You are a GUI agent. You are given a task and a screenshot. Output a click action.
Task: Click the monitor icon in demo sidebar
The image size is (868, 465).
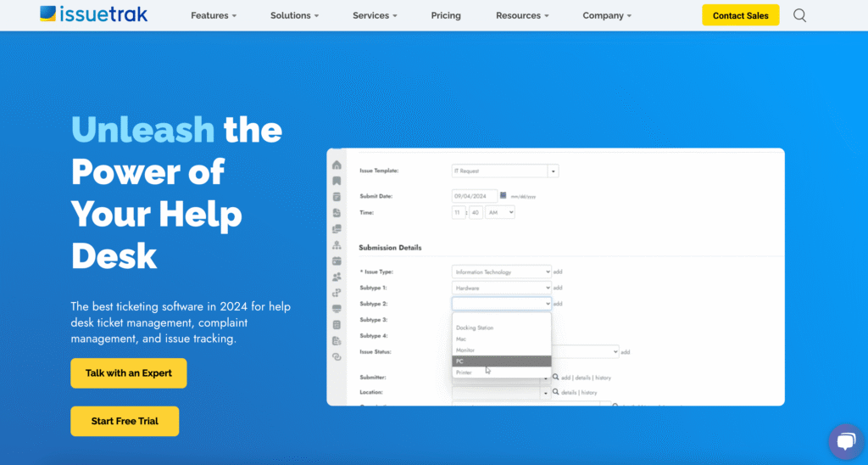click(337, 309)
